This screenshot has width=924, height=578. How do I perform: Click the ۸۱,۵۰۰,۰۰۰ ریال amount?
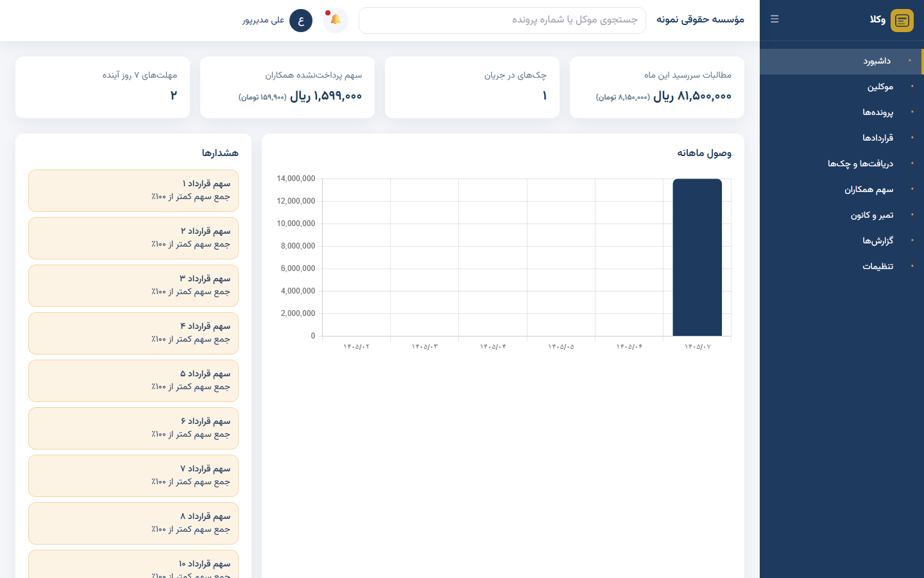[692, 96]
